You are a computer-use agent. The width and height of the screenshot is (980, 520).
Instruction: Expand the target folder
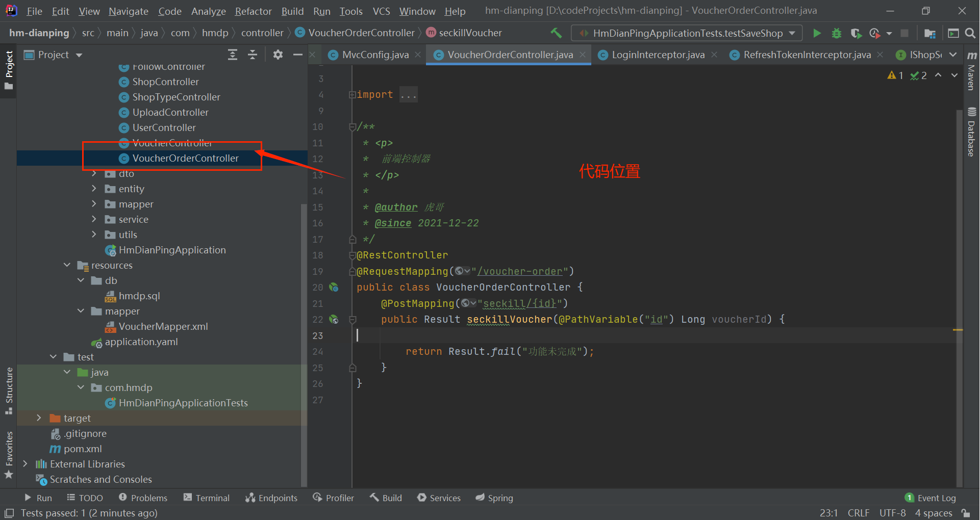[39, 418]
